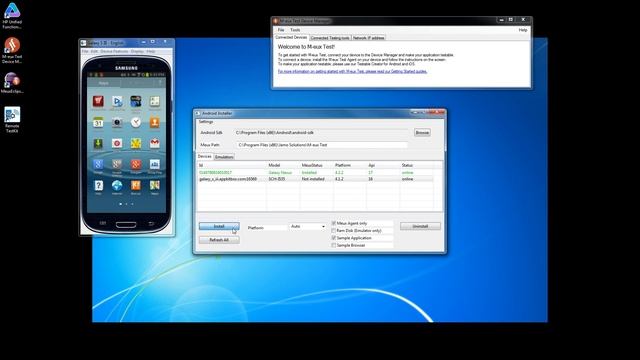Select the Apps tab on phone screen
The width and height of the screenshot is (640, 360).
104,83
